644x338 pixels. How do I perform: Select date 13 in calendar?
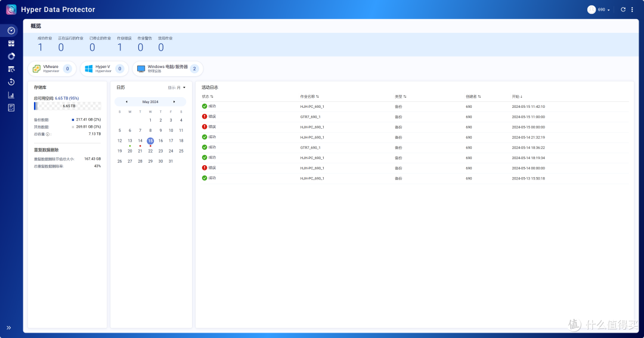(x=130, y=141)
